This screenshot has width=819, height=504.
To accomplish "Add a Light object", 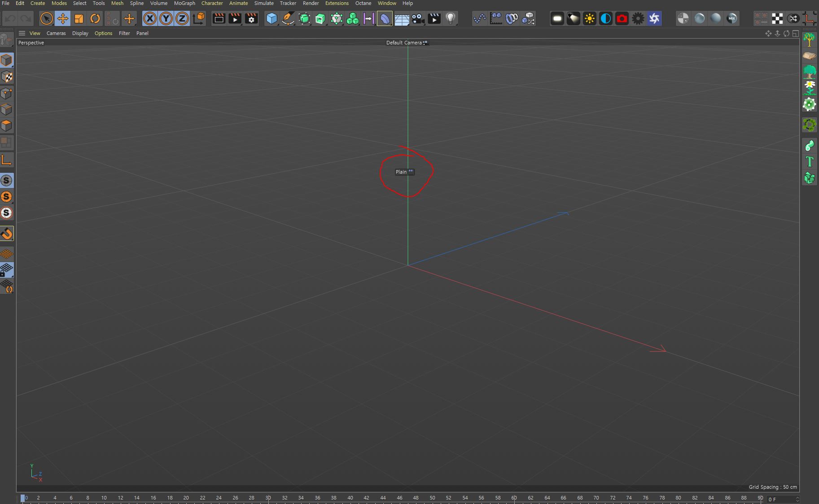I will click(x=451, y=18).
